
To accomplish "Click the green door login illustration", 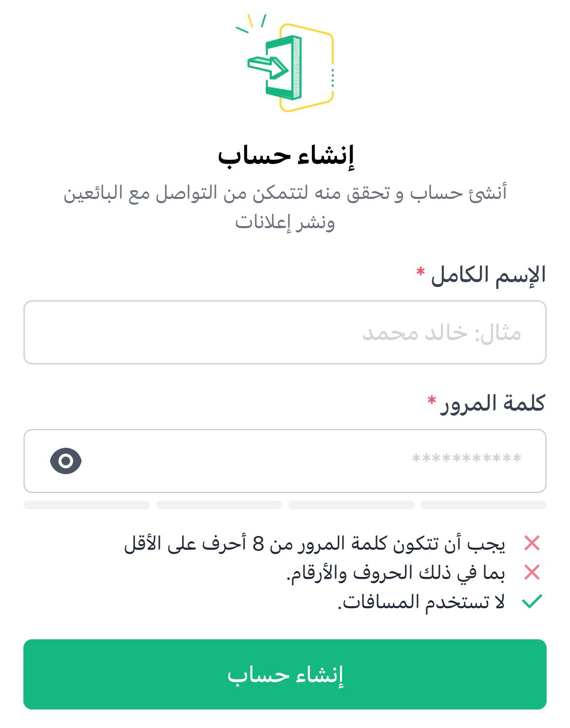I will tap(285, 62).
